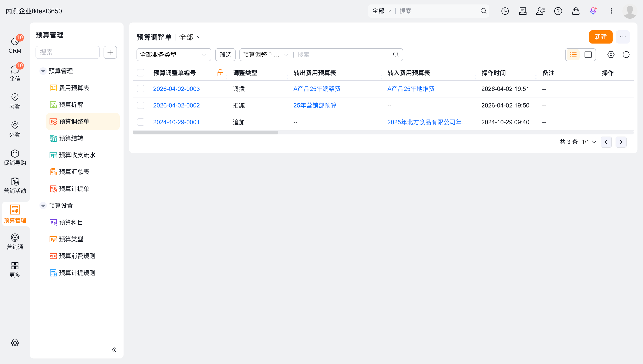
Task: Select 预算调整单 menu item
Action: 83,121
